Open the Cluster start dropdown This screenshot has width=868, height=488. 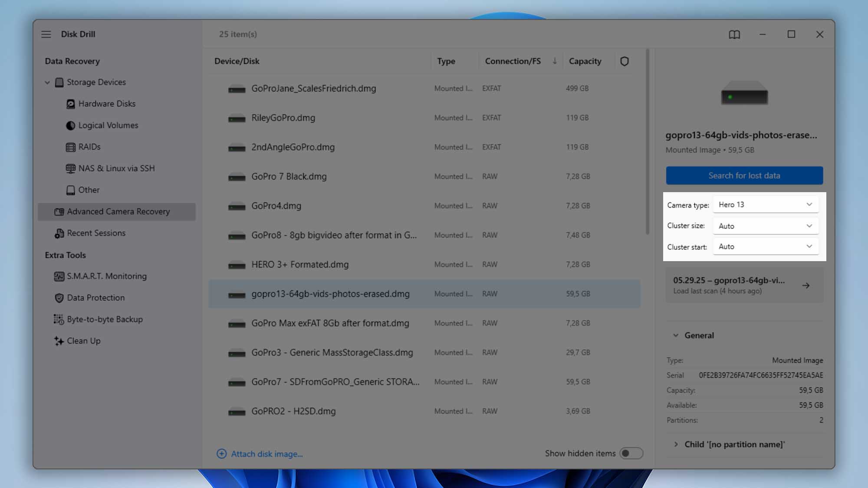tap(766, 246)
